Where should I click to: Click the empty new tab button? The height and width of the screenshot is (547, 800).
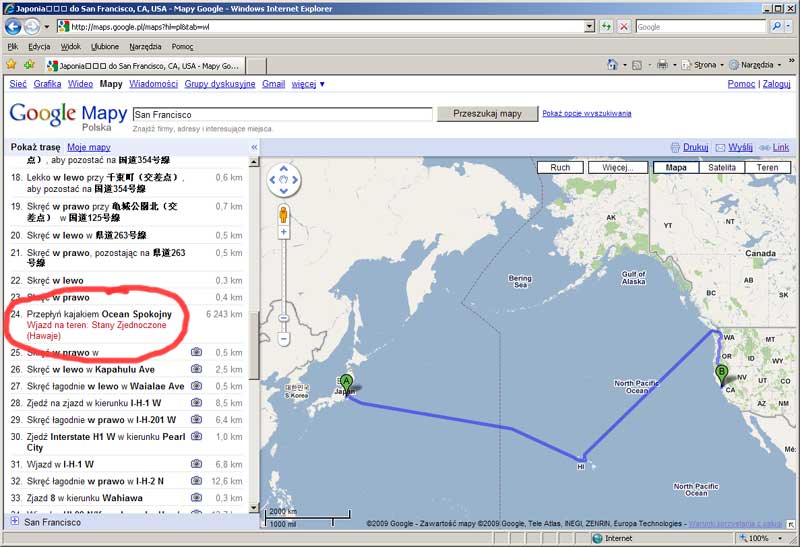256,66
